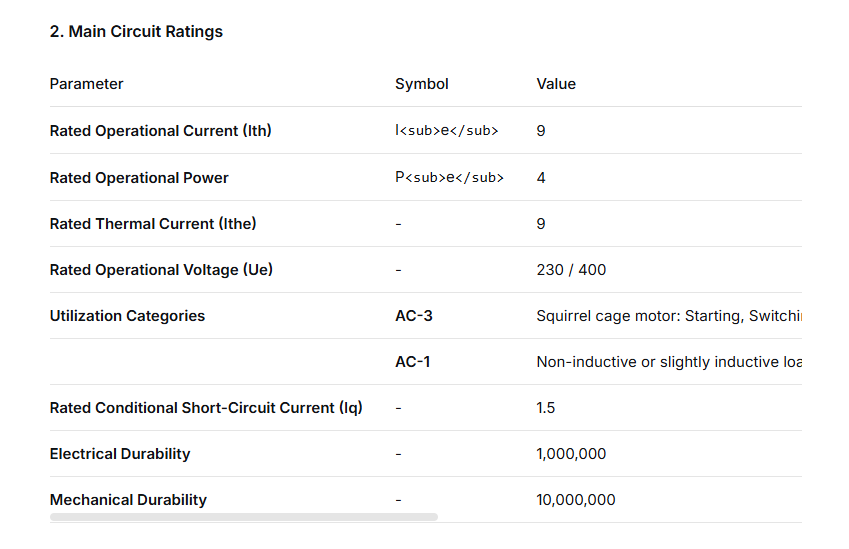Image resolution: width=849 pixels, height=549 pixels.
Task: Select the AC-1 symbol cell
Action: [x=413, y=362]
